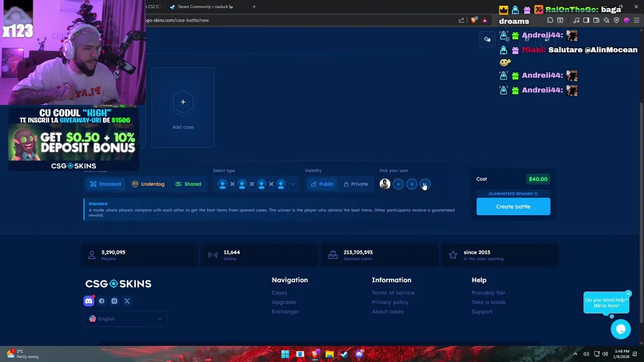Set visibility to Private
The image size is (644, 362).
click(356, 184)
